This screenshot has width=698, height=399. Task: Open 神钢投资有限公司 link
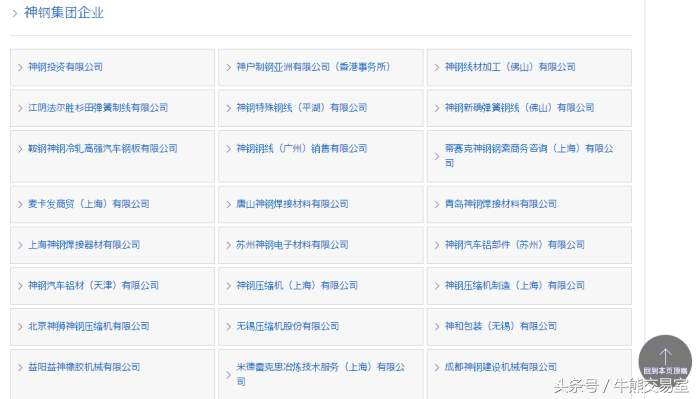65,67
